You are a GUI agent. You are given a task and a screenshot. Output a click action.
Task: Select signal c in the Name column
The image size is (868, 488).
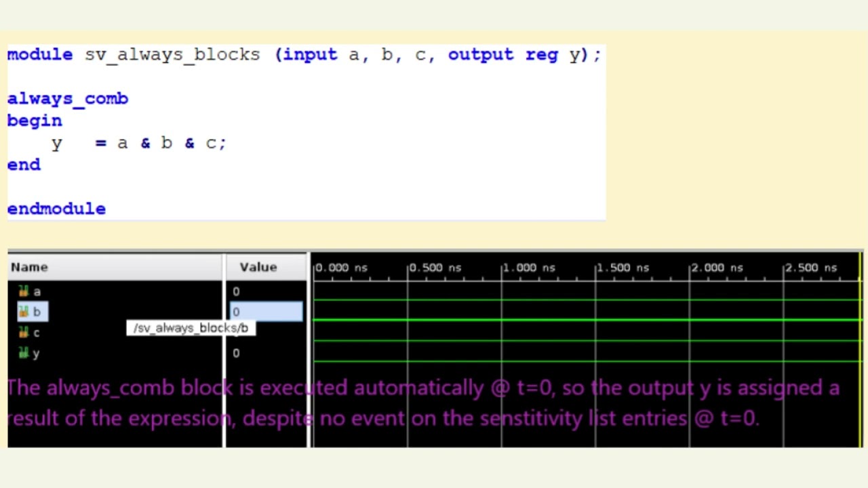[37, 332]
